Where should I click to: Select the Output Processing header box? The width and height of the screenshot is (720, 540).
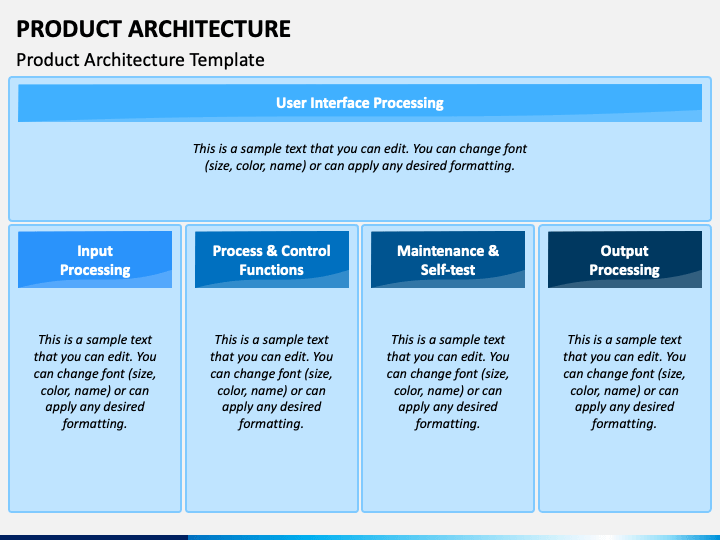[624, 259]
